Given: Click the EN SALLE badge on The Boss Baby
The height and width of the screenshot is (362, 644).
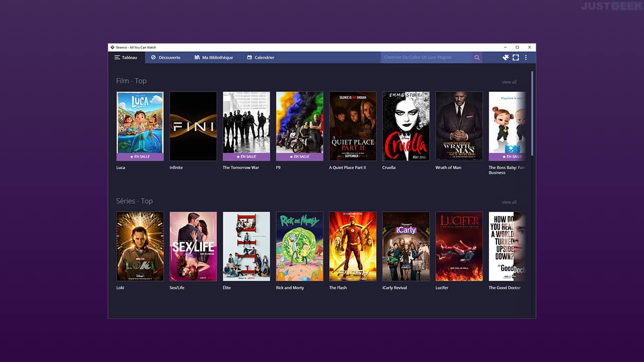Looking at the screenshot, I should pyautogui.click(x=508, y=157).
